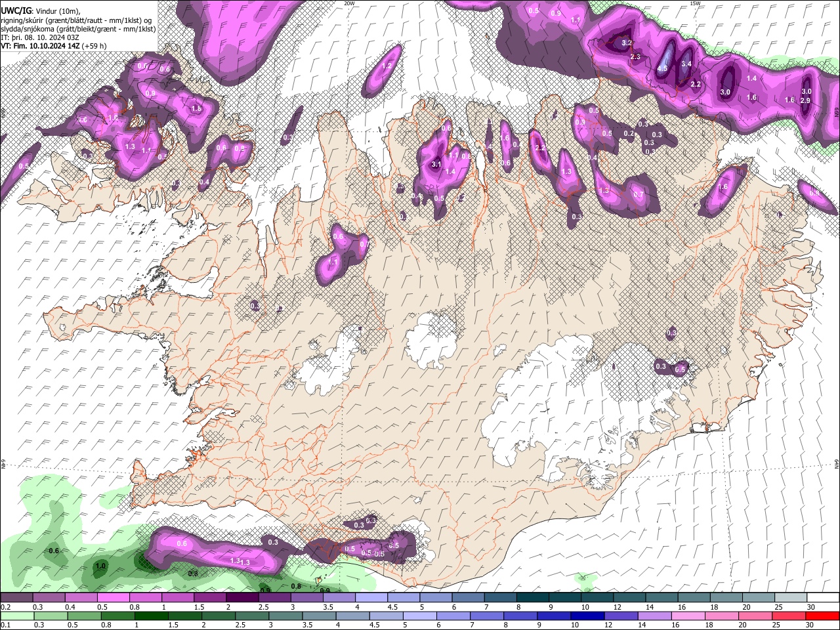Click the 'VT: Fim. 10.10.2024 14Z (+59 h)' line
Image resolution: width=840 pixels, height=630 pixels.
point(53,46)
